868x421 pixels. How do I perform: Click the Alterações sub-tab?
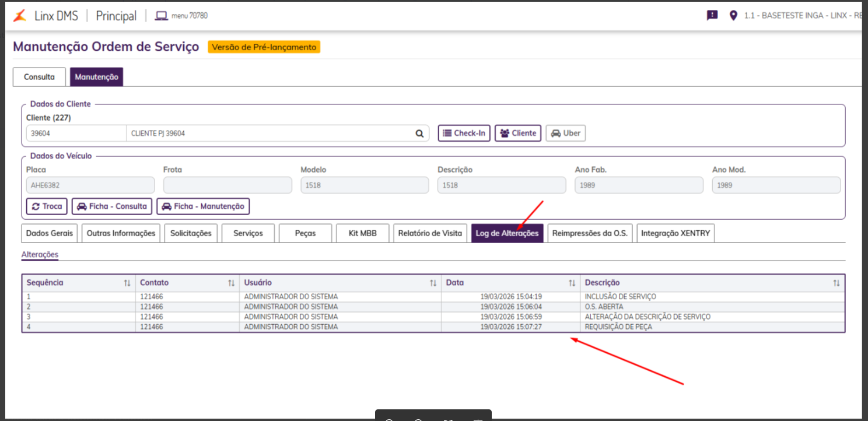pyautogui.click(x=40, y=255)
